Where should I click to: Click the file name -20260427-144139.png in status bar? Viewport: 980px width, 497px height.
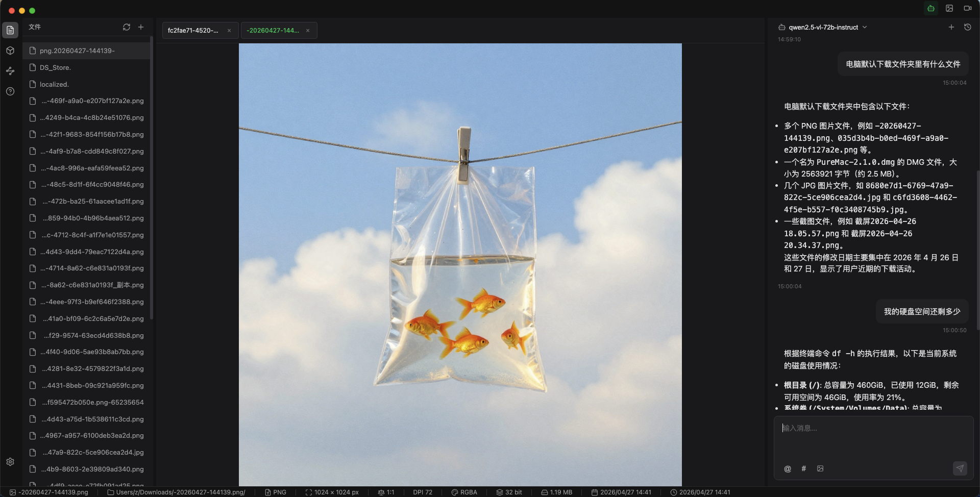tap(49, 492)
